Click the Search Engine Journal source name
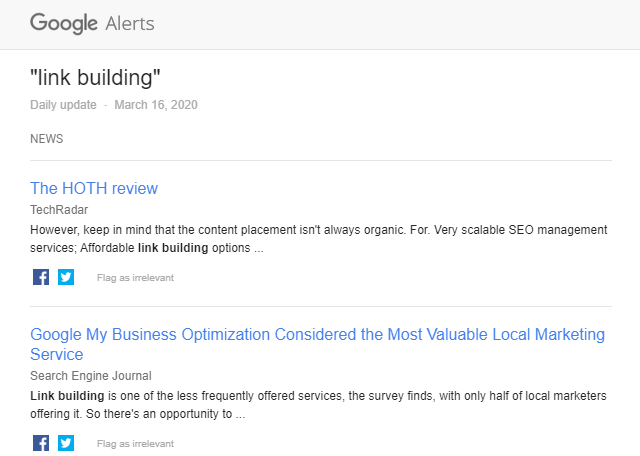This screenshot has height=456, width=640. coord(91,376)
